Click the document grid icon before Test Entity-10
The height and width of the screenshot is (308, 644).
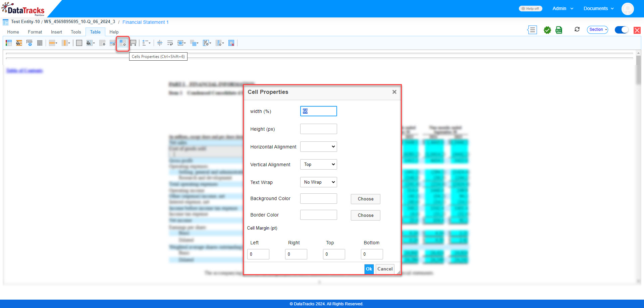point(6,22)
